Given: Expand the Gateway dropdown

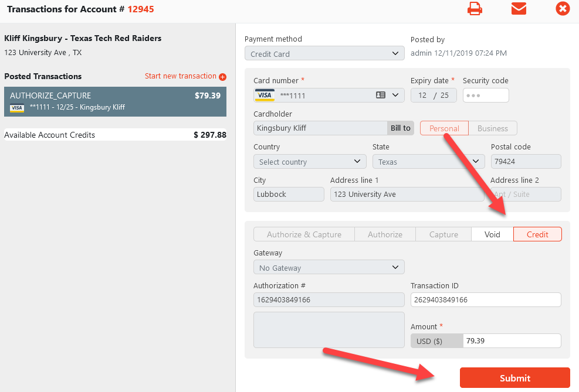Looking at the screenshot, I should 329,268.
